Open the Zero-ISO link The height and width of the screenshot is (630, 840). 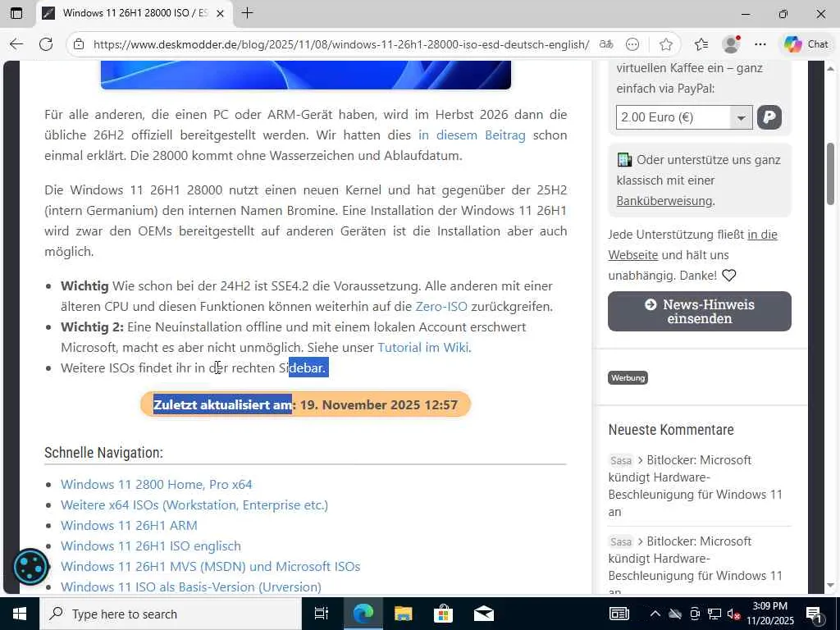441,307
